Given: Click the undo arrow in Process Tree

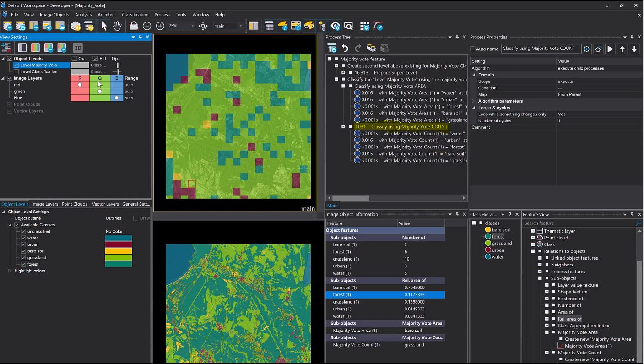Looking at the screenshot, I should coord(345,48).
